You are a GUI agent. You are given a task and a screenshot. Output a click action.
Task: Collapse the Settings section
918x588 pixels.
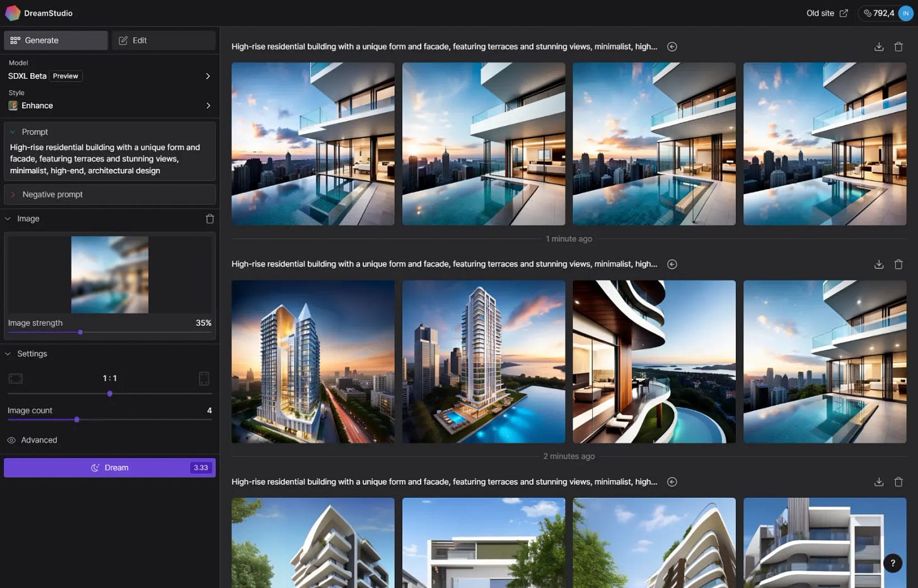[8, 354]
